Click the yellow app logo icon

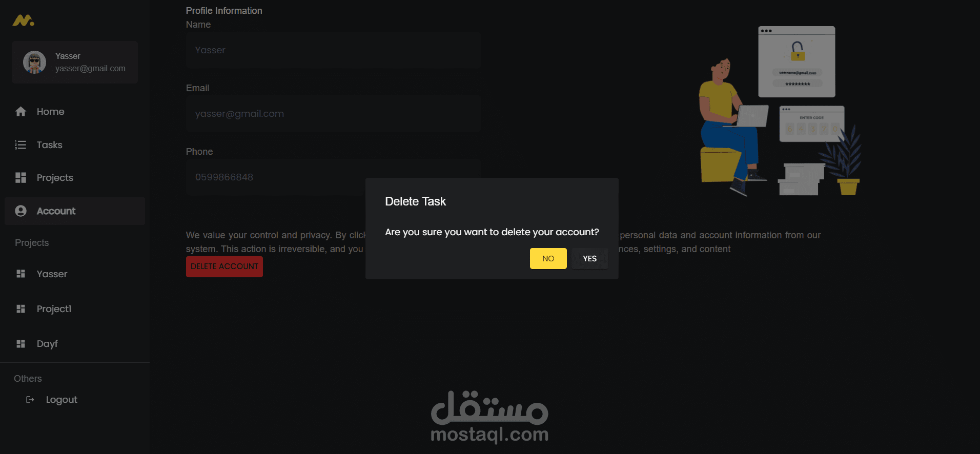[x=23, y=20]
